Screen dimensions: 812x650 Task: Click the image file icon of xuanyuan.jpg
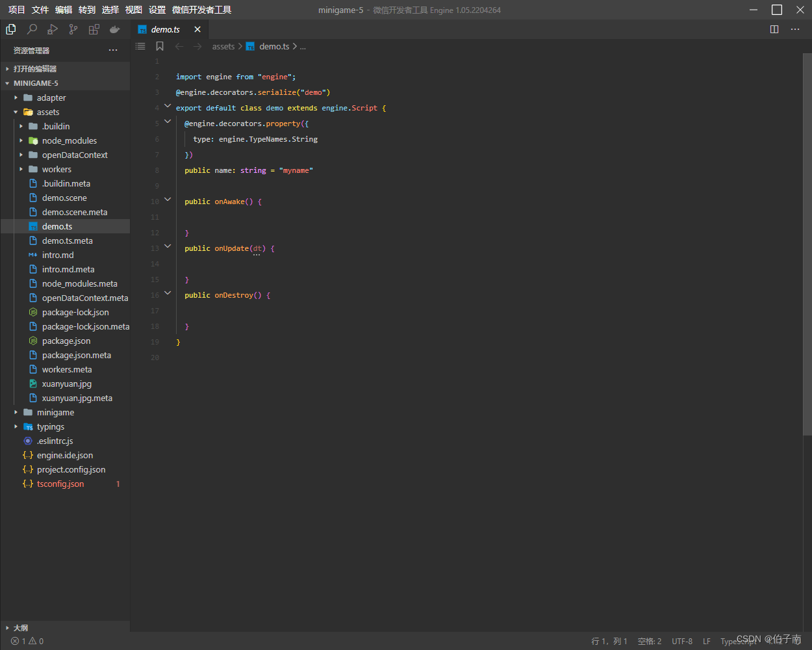pos(33,383)
